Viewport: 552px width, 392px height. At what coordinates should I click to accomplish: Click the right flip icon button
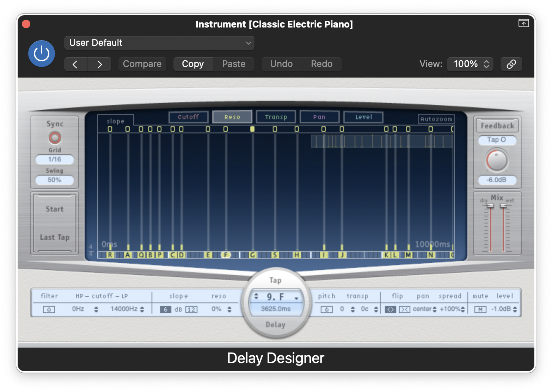point(405,310)
